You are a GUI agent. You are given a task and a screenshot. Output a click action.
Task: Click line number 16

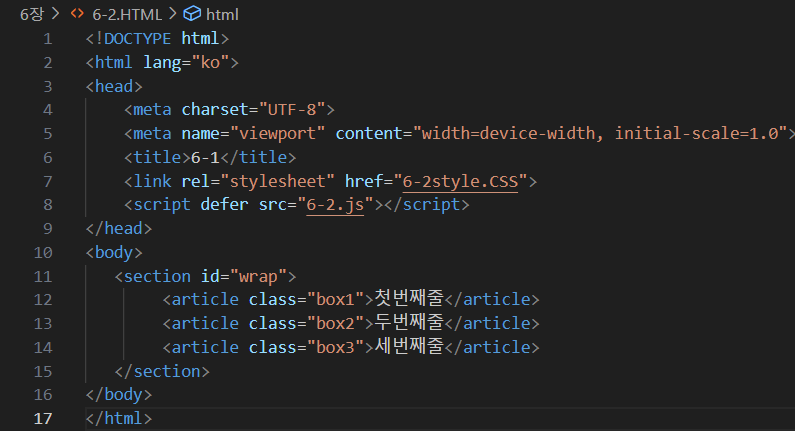point(43,394)
